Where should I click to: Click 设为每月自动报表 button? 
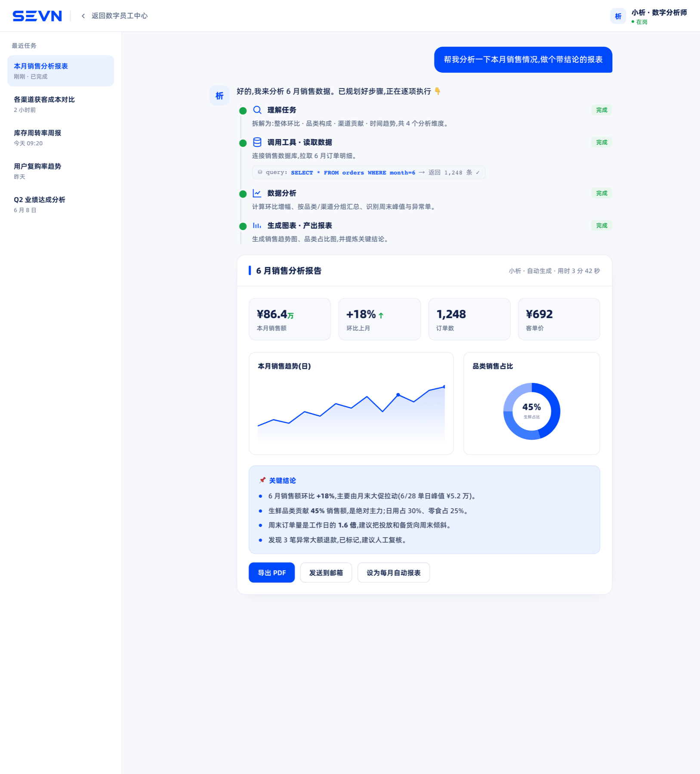pyautogui.click(x=393, y=573)
